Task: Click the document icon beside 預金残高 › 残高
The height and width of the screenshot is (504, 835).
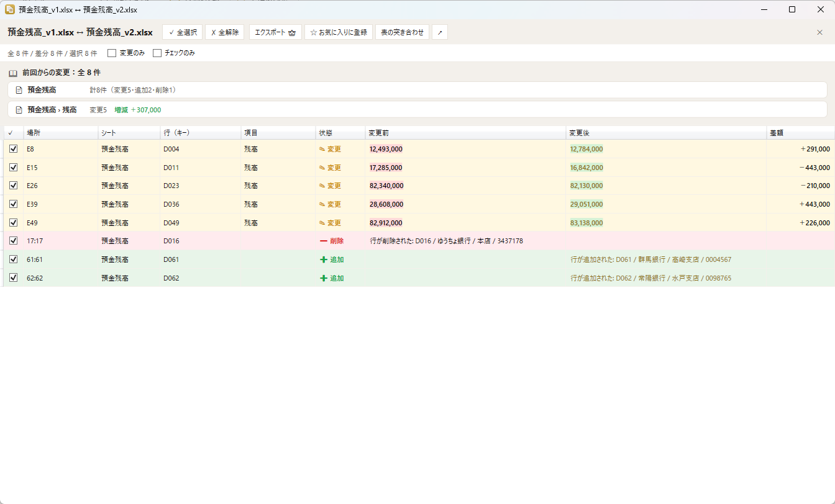Action: point(19,110)
